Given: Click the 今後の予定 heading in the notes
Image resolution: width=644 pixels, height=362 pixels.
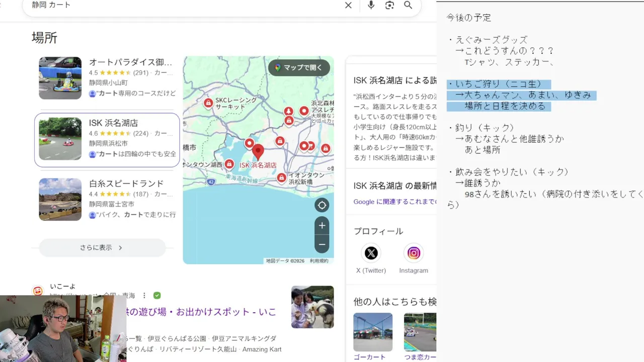Looking at the screenshot, I should (469, 18).
